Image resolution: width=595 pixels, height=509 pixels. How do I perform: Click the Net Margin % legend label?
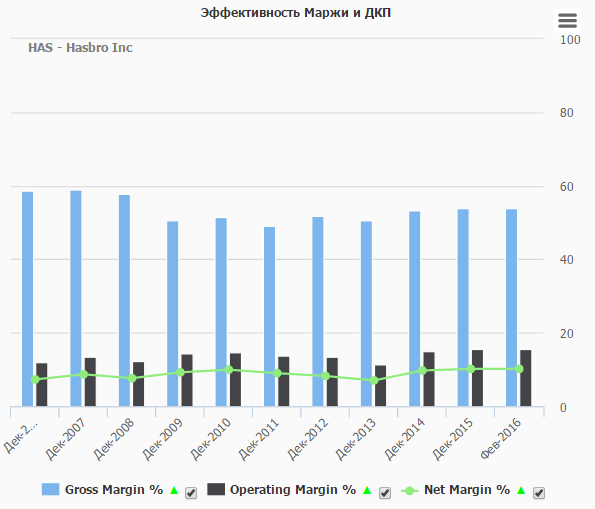467,490
